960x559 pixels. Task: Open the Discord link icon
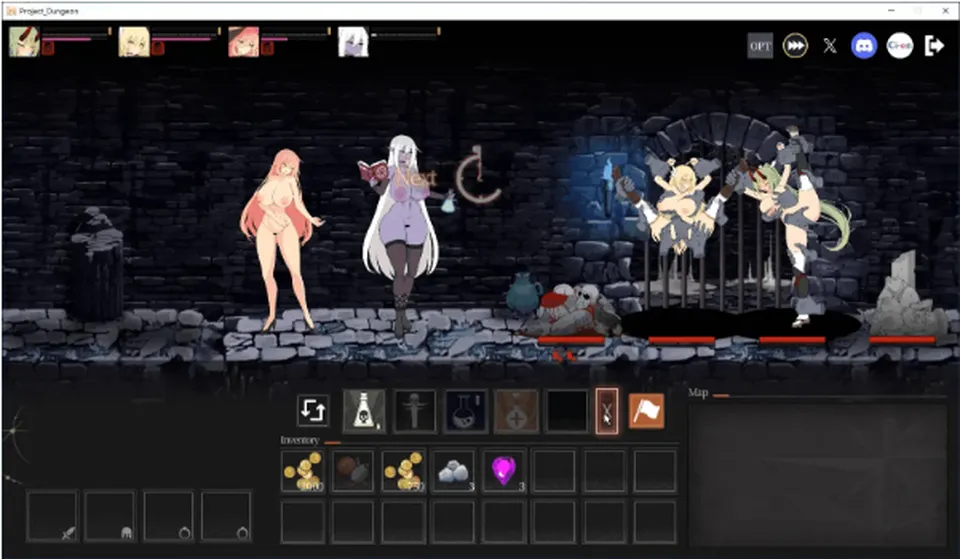(x=864, y=46)
